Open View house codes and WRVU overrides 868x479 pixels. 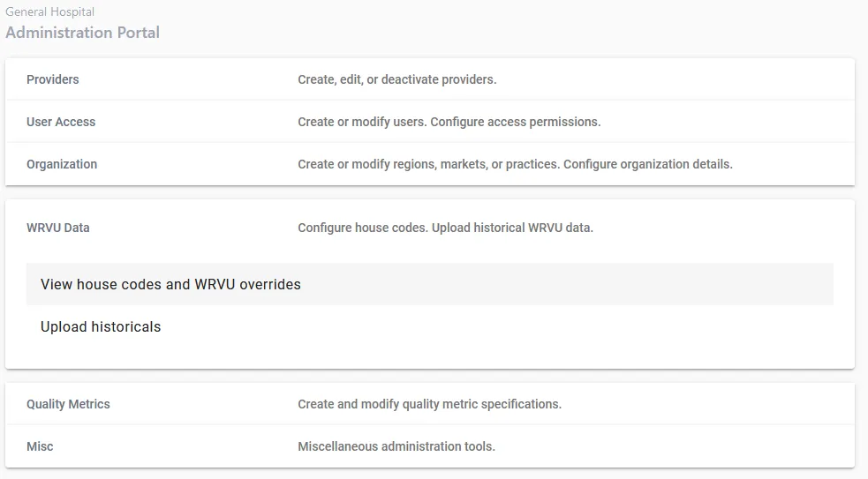170,284
